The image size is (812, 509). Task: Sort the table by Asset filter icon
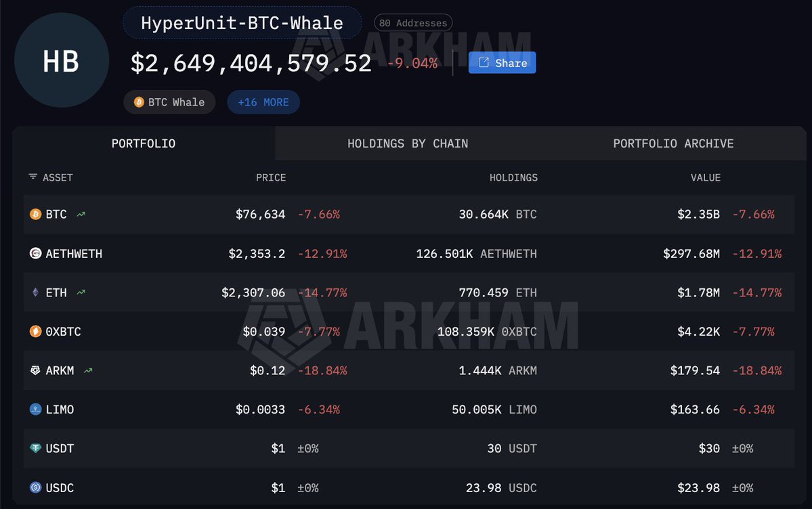(x=33, y=177)
